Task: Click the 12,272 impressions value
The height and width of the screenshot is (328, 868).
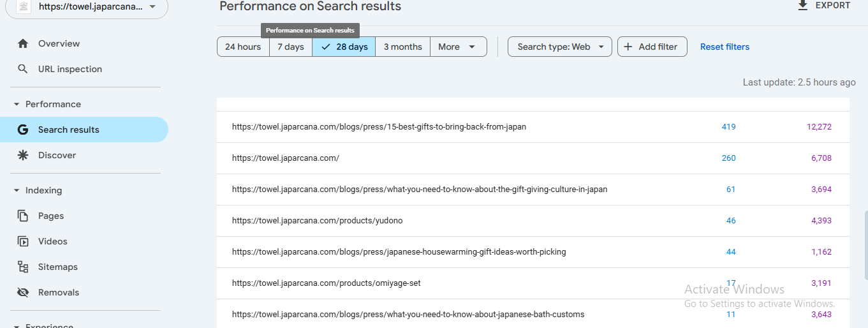Action: click(819, 127)
